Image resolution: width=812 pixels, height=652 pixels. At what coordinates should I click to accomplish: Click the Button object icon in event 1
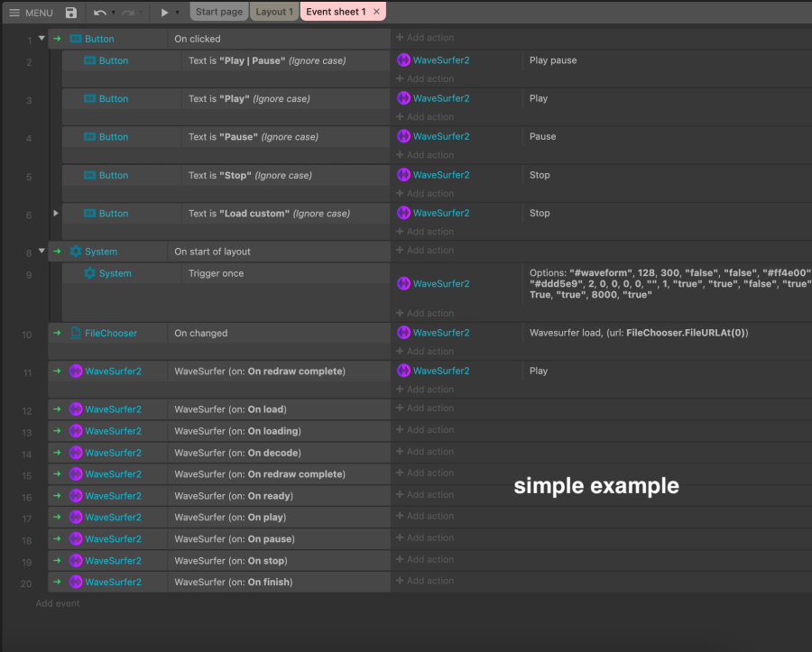click(76, 39)
